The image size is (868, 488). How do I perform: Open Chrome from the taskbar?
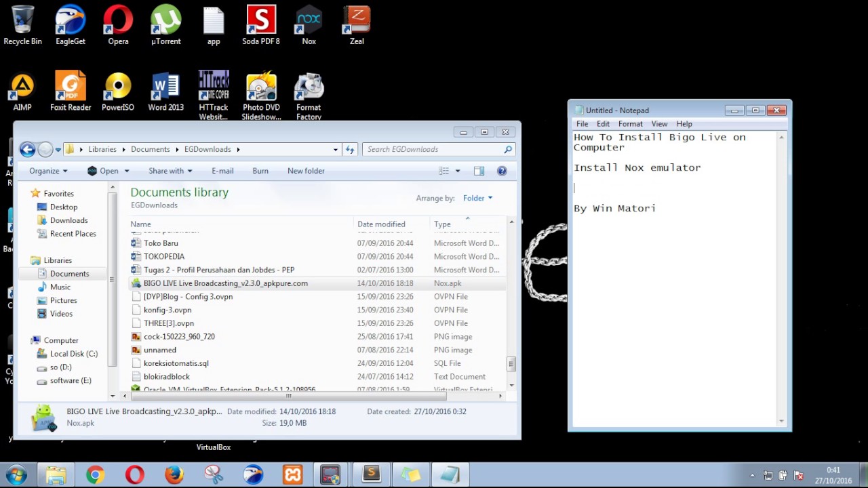(x=95, y=474)
